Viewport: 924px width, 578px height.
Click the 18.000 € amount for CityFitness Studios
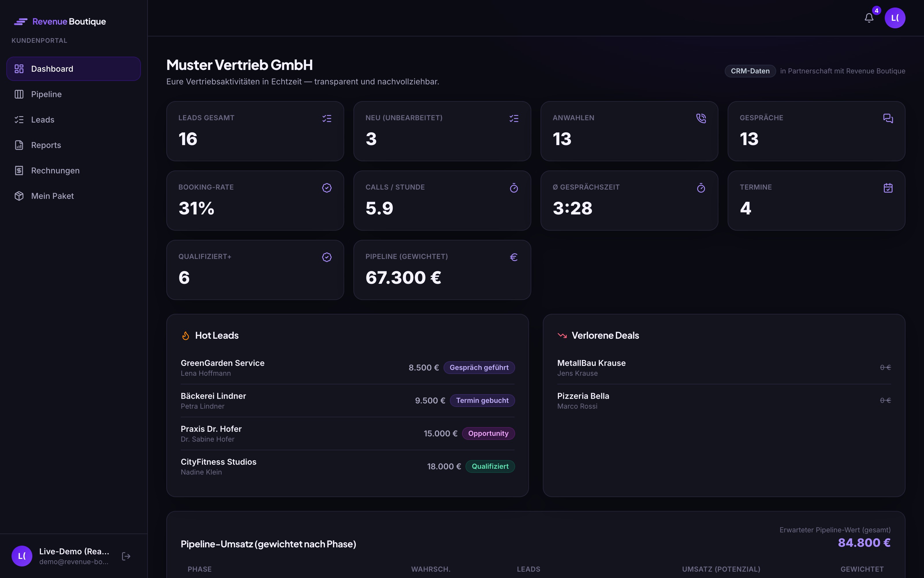pos(444,466)
